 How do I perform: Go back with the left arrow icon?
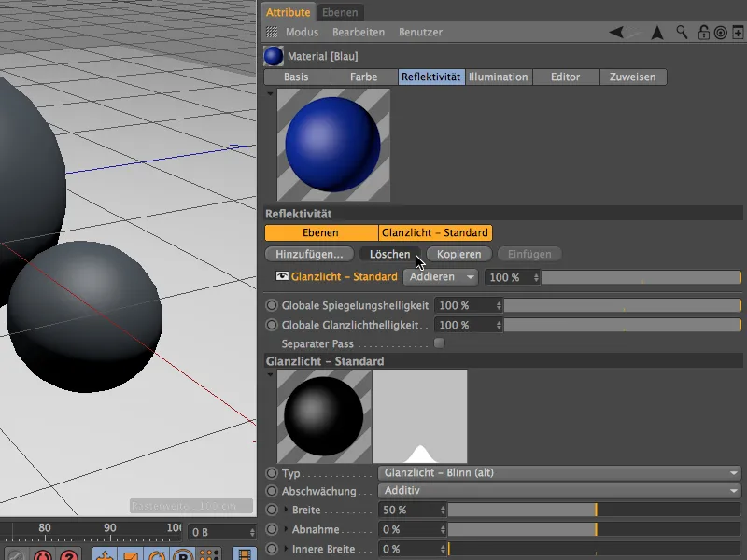pyautogui.click(x=616, y=33)
